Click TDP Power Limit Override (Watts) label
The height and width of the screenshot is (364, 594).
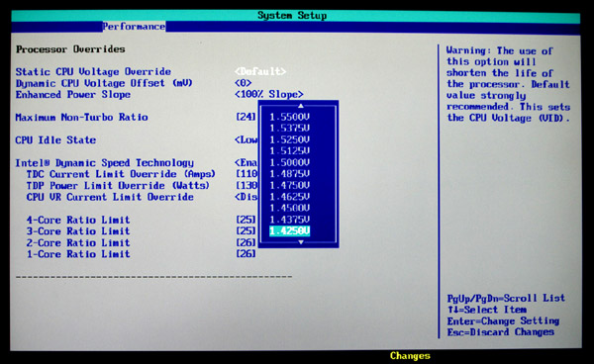tap(118, 186)
